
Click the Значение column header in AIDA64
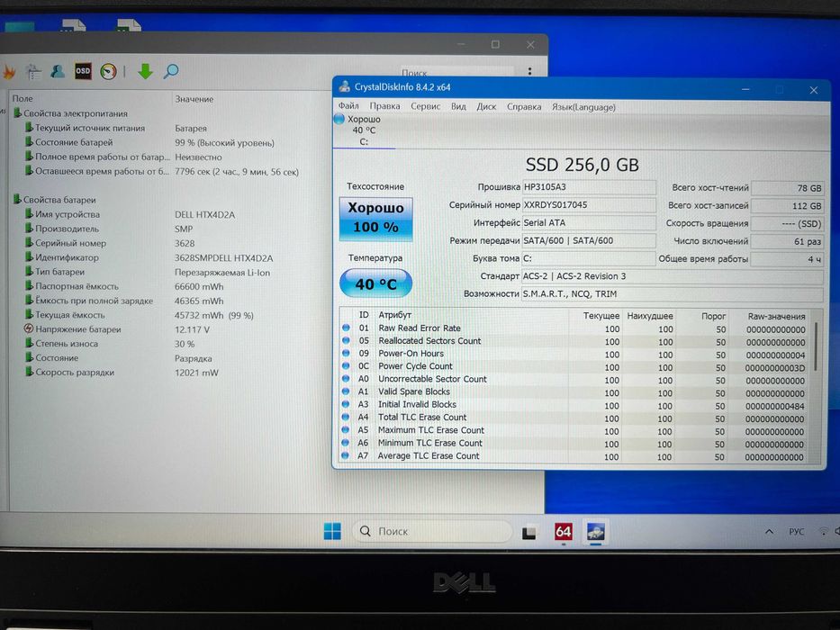tap(194, 99)
